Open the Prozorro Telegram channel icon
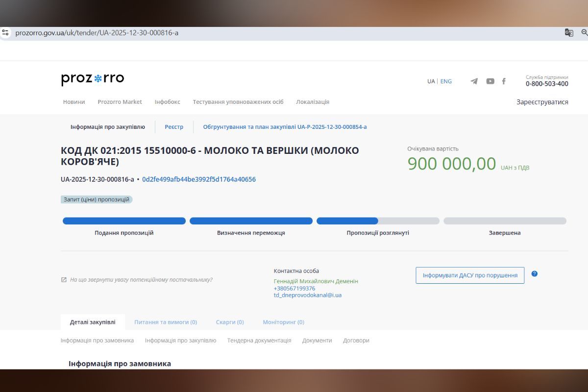Screen dimensions: 588x392 click(x=474, y=81)
